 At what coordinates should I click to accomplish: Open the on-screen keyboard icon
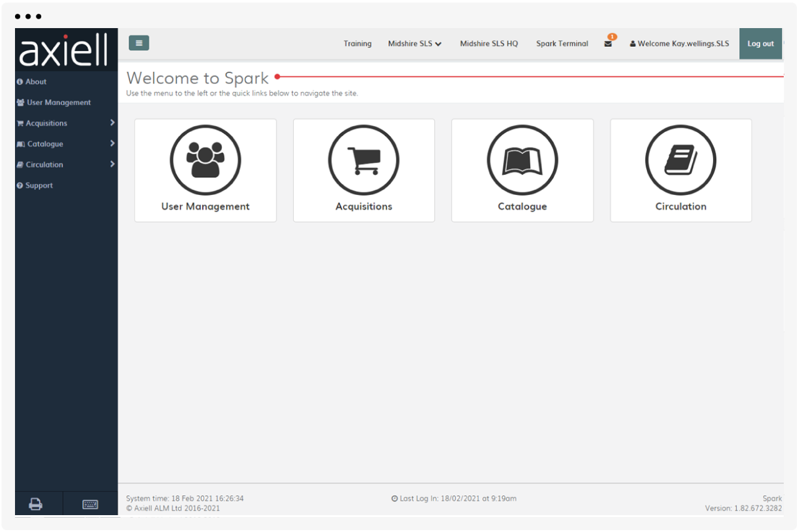[90, 505]
